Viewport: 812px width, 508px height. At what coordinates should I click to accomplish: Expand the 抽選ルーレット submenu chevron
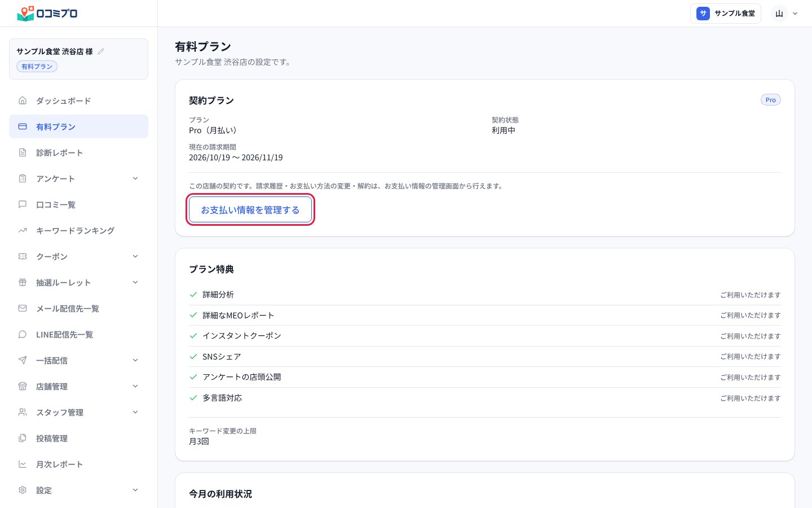point(135,282)
